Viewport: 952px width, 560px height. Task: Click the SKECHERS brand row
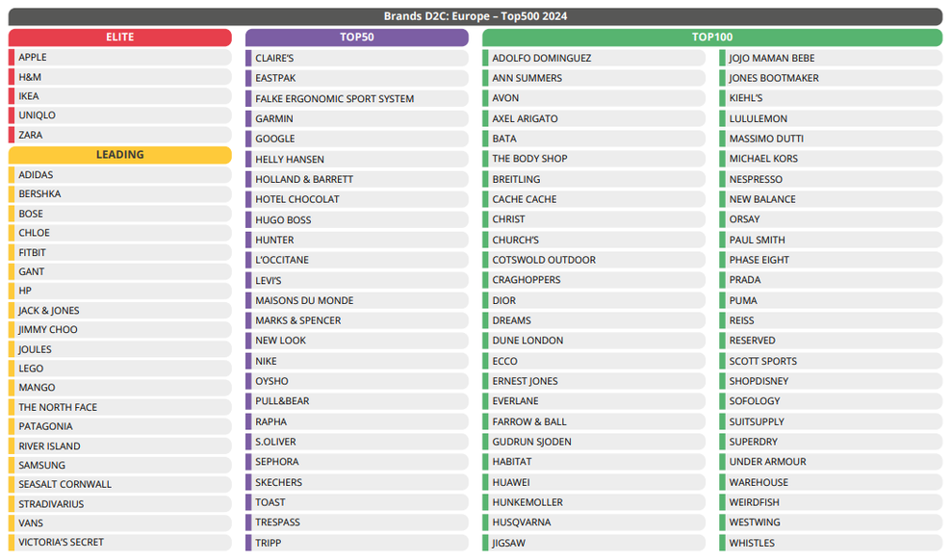pyautogui.click(x=357, y=483)
